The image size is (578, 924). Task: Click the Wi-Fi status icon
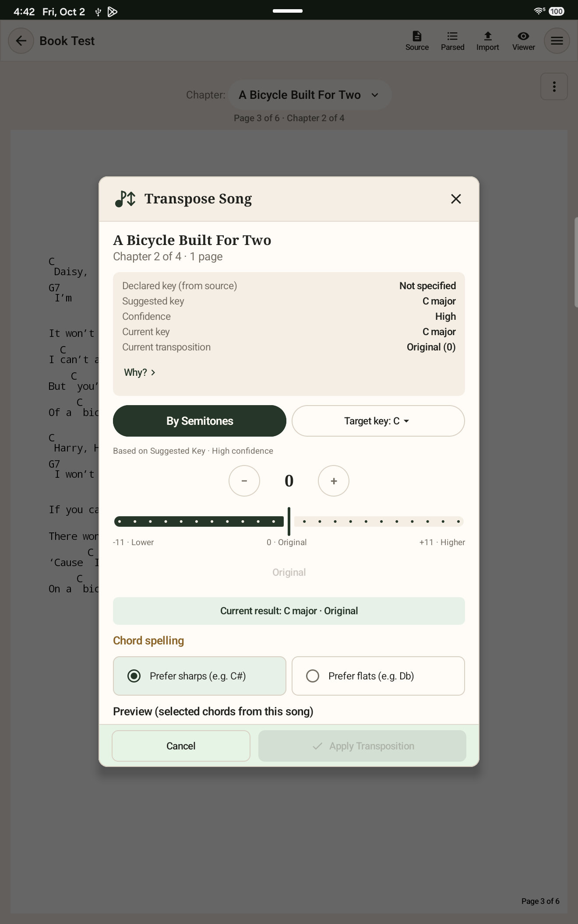(x=539, y=11)
